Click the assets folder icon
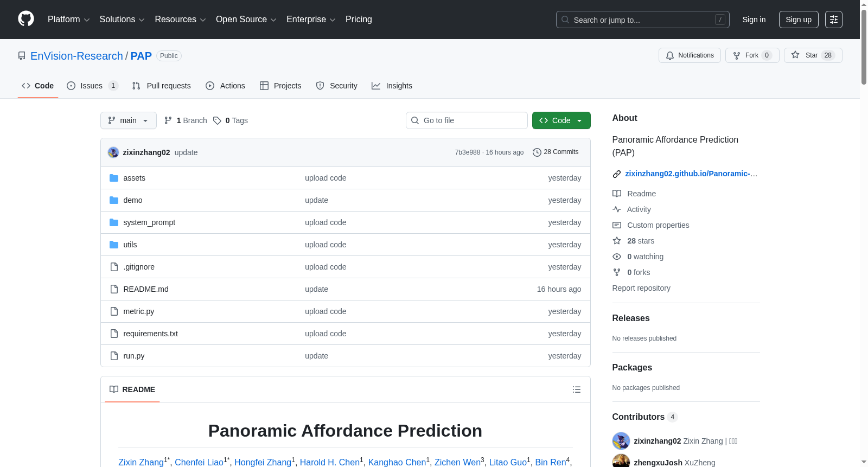The image size is (868, 467). [114, 178]
